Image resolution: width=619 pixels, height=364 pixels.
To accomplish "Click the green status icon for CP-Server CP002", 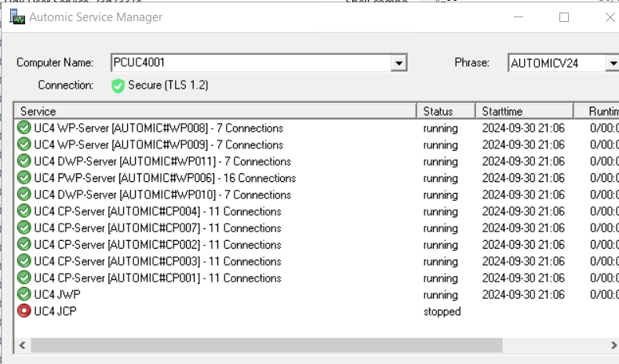I will click(x=24, y=244).
